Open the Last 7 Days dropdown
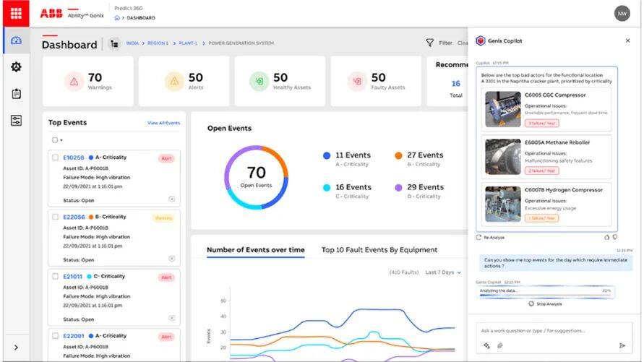Image resolution: width=644 pixels, height=362 pixels. click(x=442, y=272)
